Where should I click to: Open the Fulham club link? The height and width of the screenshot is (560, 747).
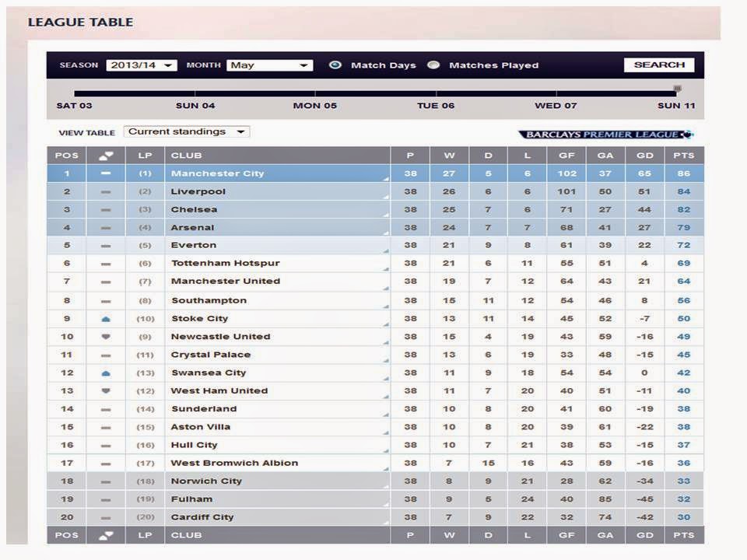click(191, 499)
